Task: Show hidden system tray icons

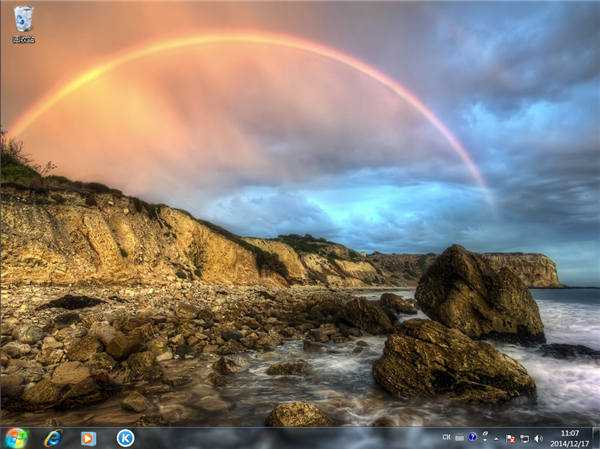Action: click(496, 438)
